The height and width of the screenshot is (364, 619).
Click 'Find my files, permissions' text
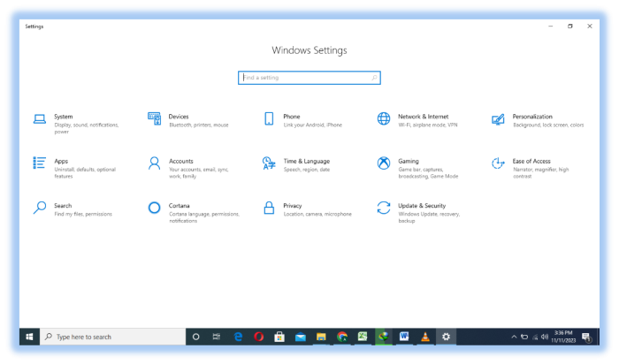tap(83, 214)
